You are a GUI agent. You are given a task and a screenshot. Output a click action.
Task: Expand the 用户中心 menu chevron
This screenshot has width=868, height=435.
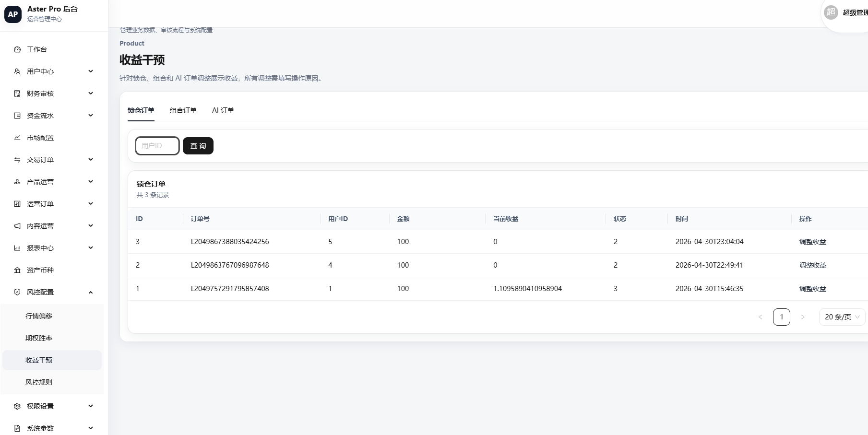click(x=91, y=71)
